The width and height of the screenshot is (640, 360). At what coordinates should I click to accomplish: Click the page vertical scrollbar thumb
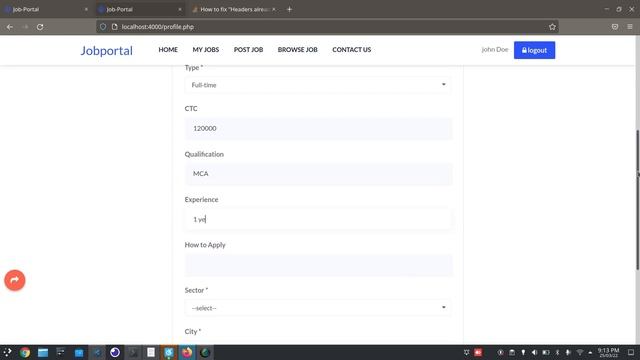click(x=638, y=200)
